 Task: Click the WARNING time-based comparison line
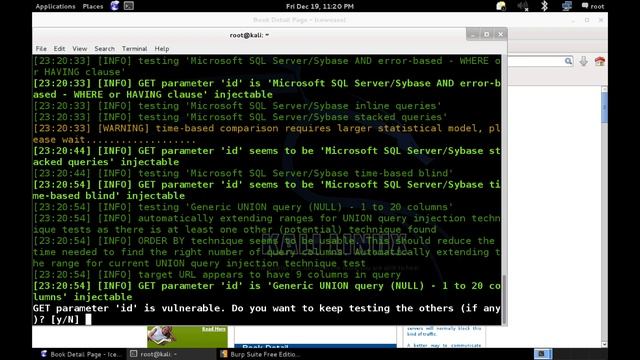tap(267, 134)
